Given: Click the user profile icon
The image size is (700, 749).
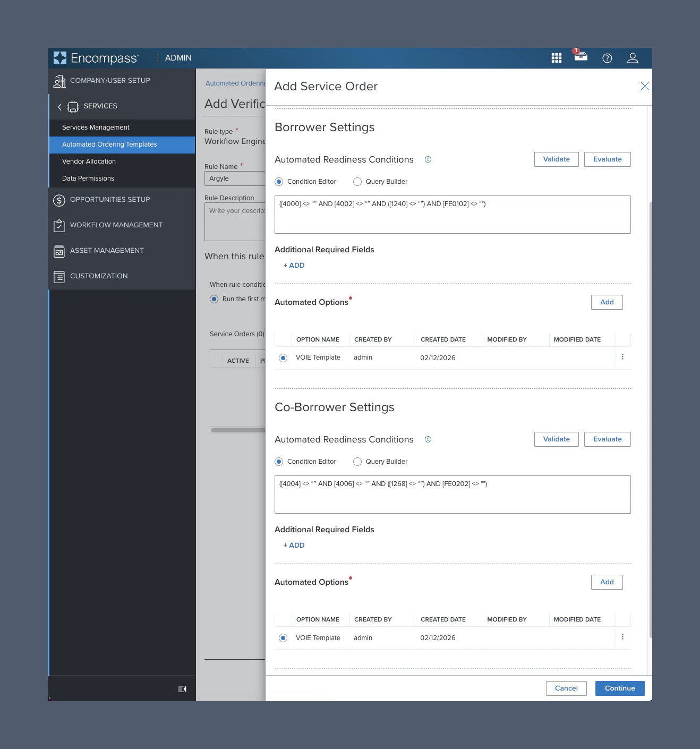Looking at the screenshot, I should pos(633,58).
